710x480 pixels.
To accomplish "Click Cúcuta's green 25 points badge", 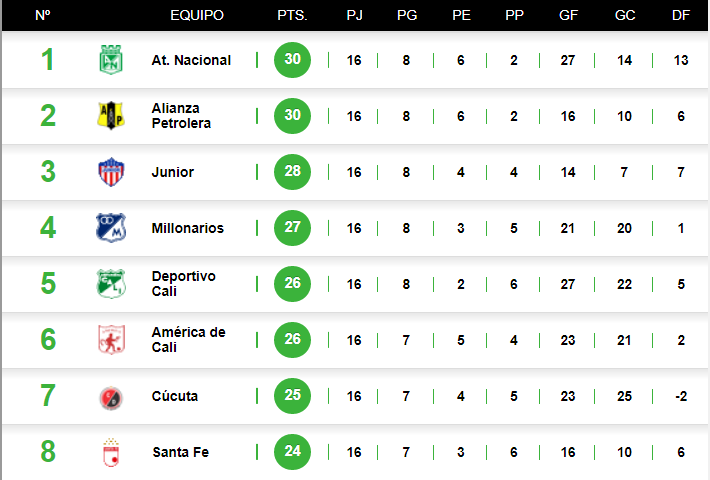I will click(292, 395).
